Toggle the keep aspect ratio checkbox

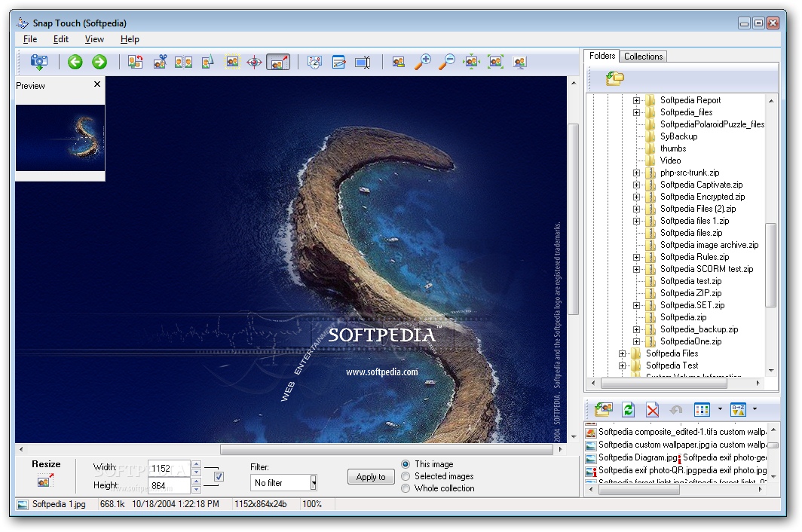[x=219, y=477]
